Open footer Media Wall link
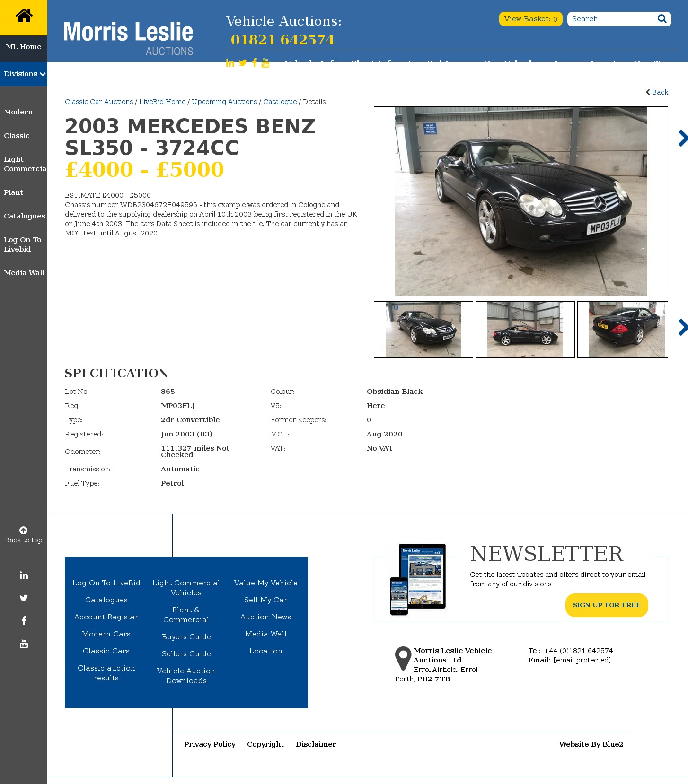This screenshot has height=784, width=688. (x=266, y=634)
